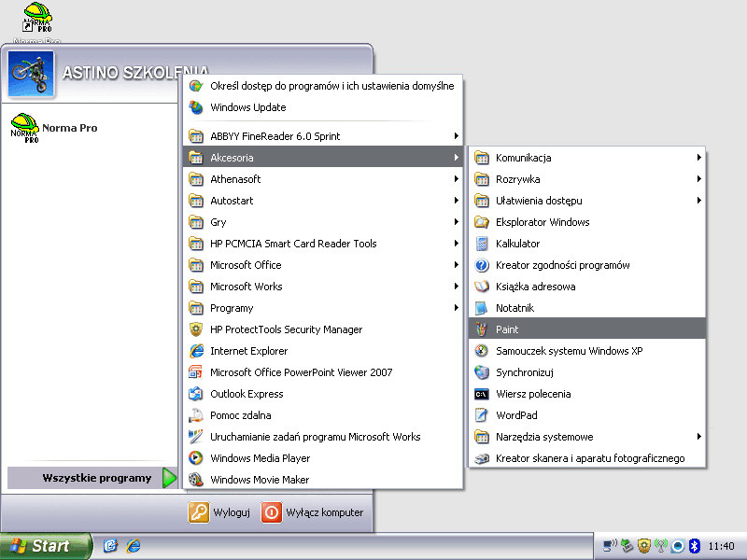Click the user account motorcycle picture
This screenshot has height=560, width=747.
[31, 74]
